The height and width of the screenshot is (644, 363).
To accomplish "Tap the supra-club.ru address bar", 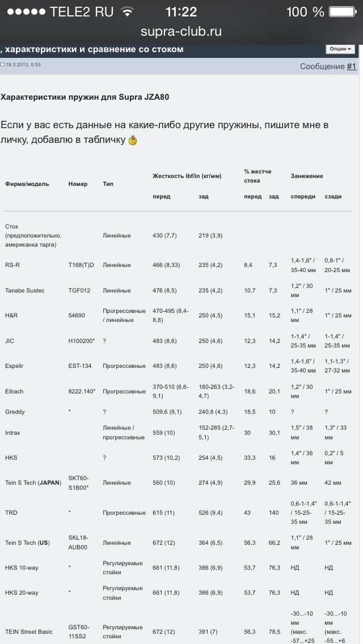I will click(x=181, y=32).
